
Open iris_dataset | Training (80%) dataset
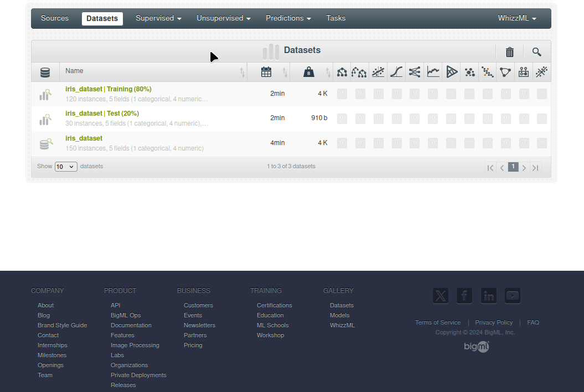coord(108,89)
